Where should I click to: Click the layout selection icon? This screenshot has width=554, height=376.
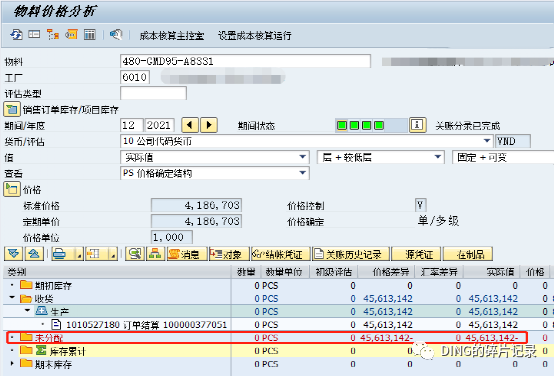click(94, 254)
